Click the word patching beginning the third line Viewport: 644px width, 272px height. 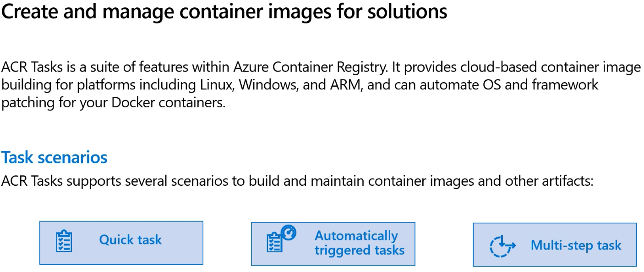[23, 103]
